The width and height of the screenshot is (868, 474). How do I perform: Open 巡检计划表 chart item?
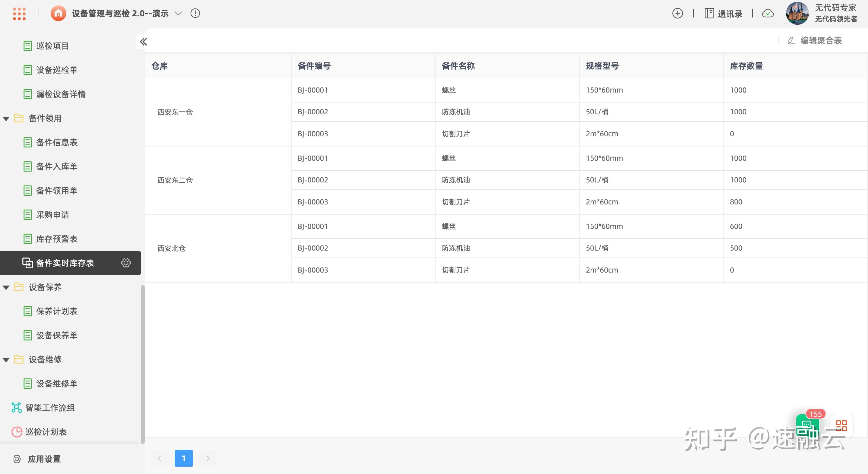point(46,432)
